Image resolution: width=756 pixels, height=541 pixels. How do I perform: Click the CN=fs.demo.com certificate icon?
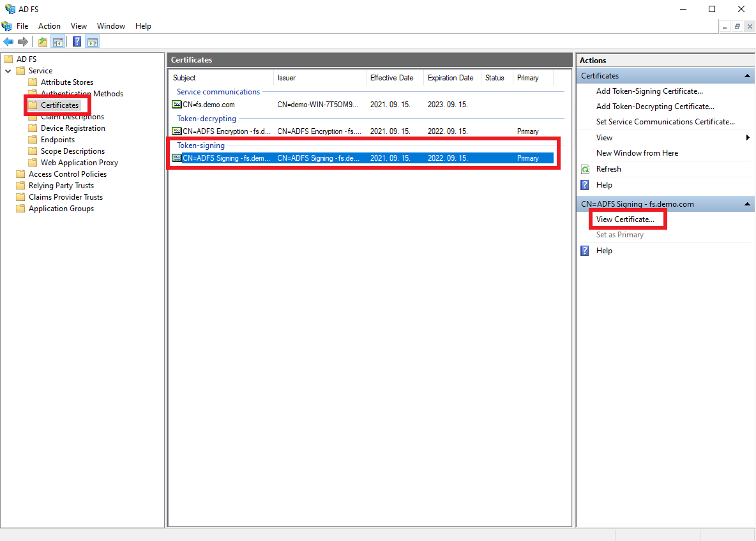pos(177,105)
